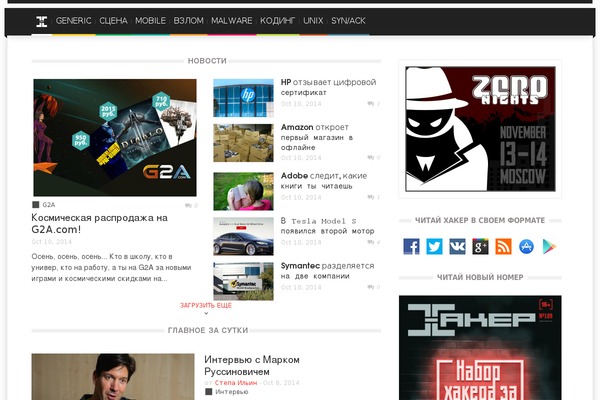Click the Интервью category square icon
Image resolution: width=600 pixels, height=400 pixels.
209,392
